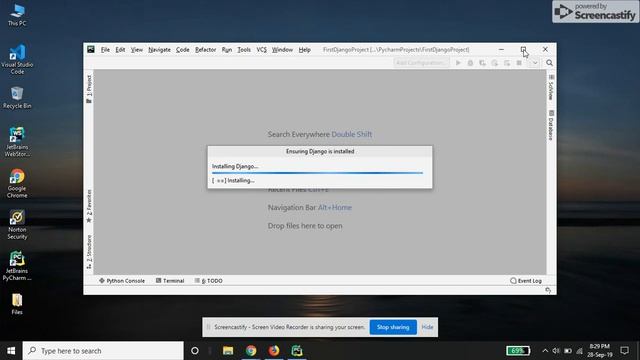
Task: Open Visual Studio Code desktop shortcut
Action: [17, 60]
